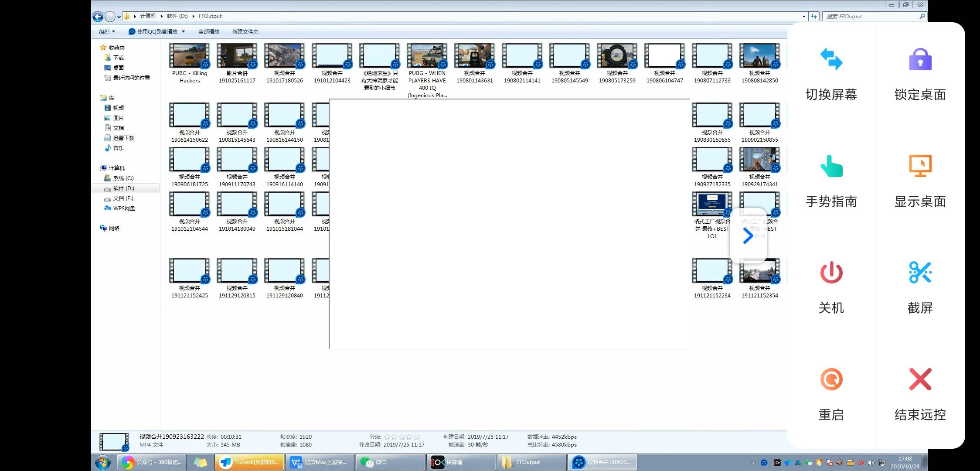This screenshot has height=471, width=980.
Task: Select the 图片 library in the sidebar
Action: pos(115,118)
